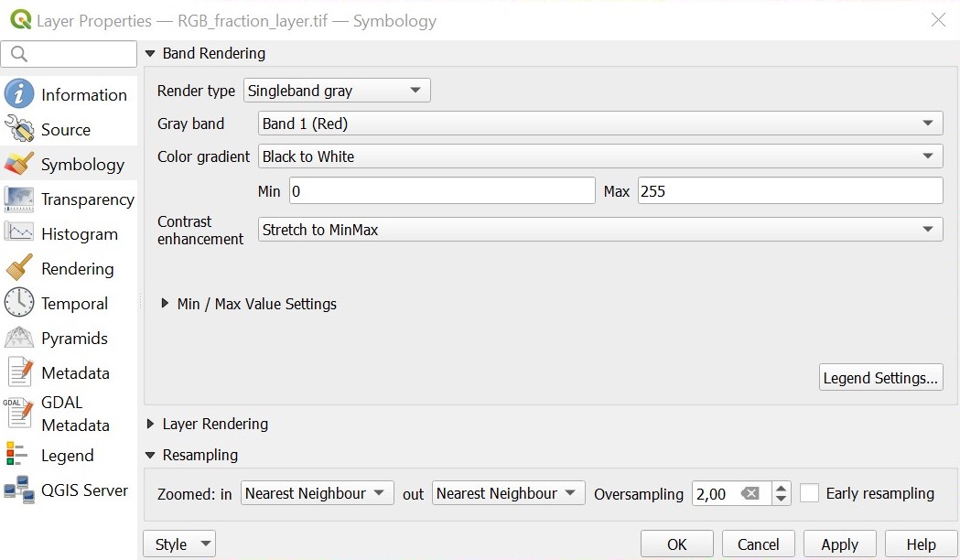Select the Transparency icon in sidebar
Screen dimensions: 960x560
tap(19, 199)
